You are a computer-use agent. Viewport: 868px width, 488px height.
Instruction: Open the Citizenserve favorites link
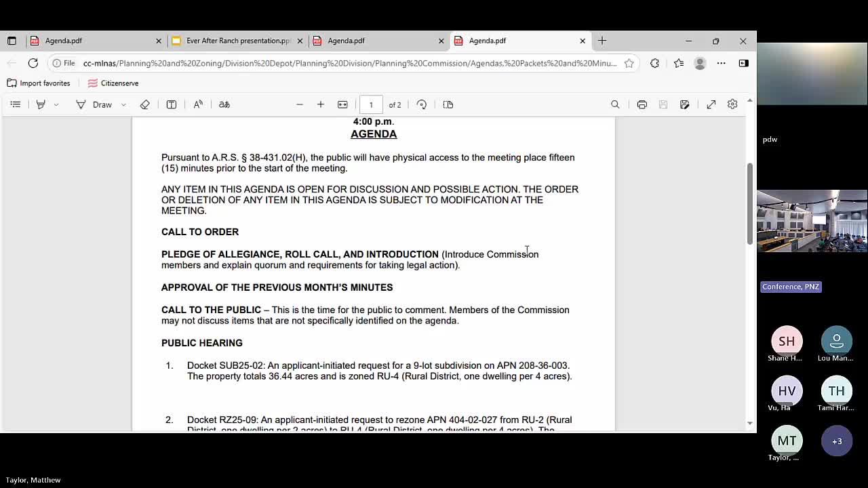click(x=113, y=83)
